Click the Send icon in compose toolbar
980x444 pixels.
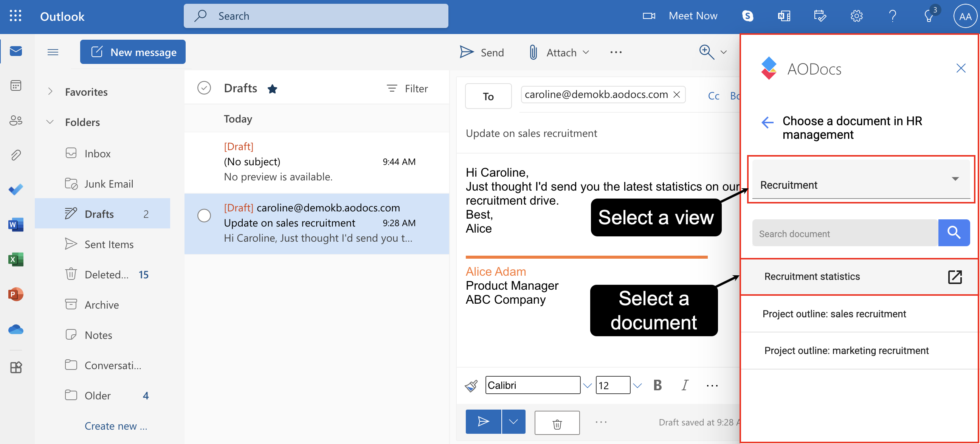pos(467,52)
